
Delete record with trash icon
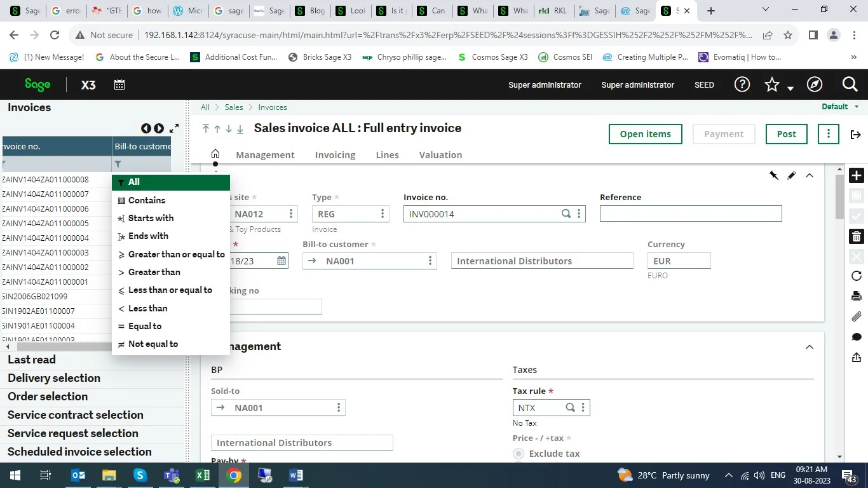click(x=857, y=236)
